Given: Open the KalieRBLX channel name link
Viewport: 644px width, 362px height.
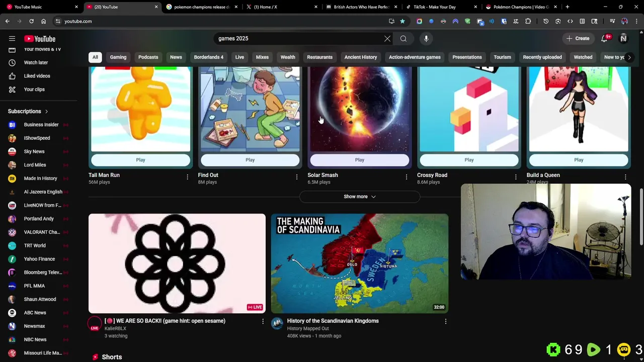Looking at the screenshot, I should 115,329.
